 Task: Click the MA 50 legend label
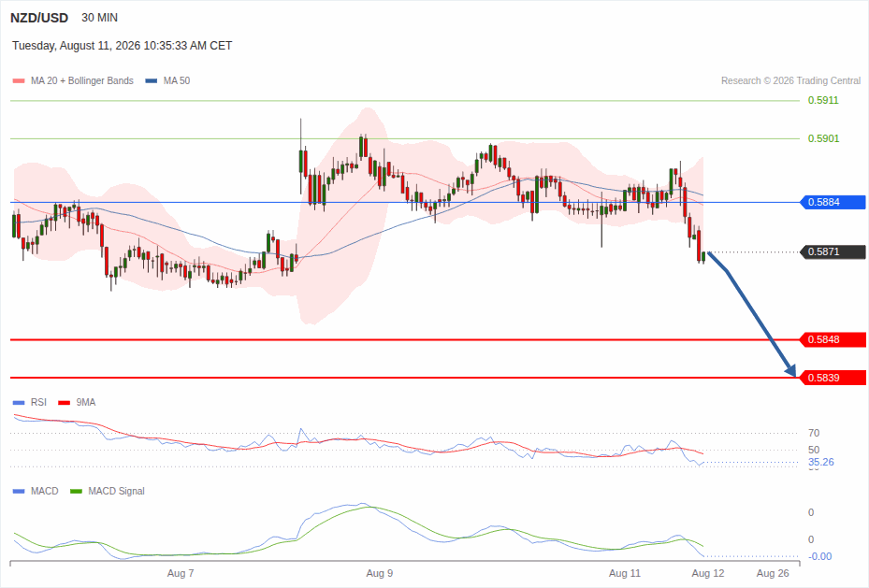click(177, 80)
